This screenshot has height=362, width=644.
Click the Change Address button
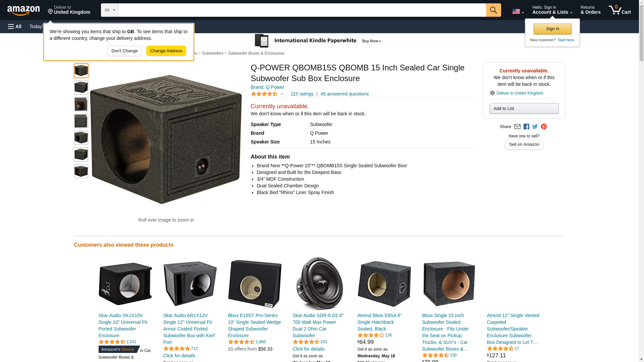[x=166, y=51]
